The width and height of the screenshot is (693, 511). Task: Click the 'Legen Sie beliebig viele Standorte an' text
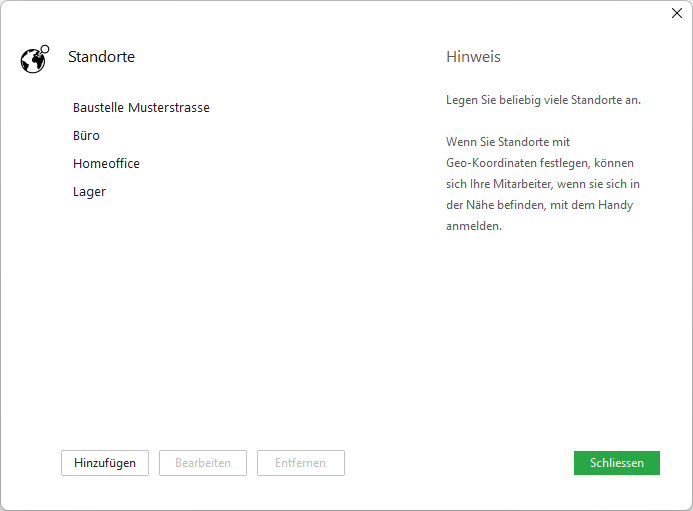(x=543, y=100)
